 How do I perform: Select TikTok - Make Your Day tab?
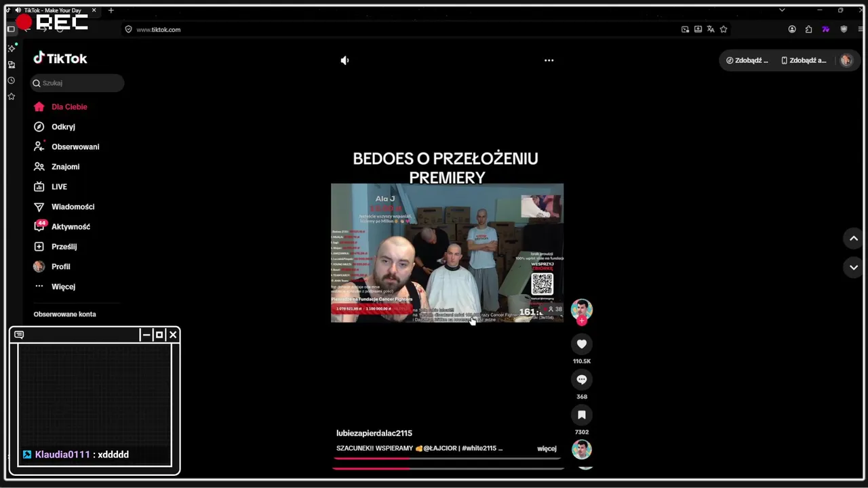[52, 10]
